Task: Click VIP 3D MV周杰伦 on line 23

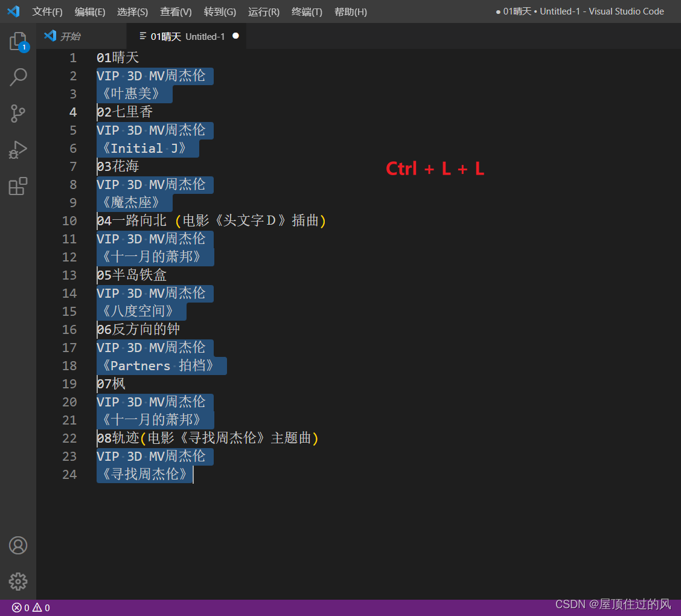Action: coord(151,456)
